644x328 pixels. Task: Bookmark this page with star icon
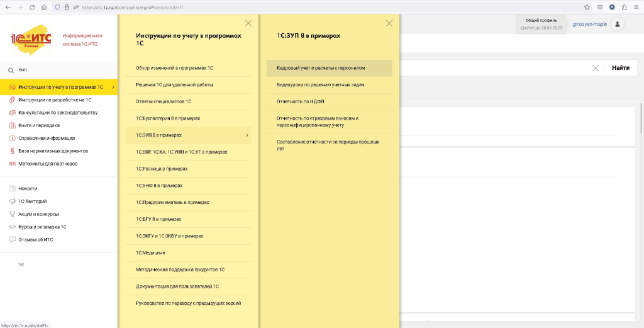point(587,7)
